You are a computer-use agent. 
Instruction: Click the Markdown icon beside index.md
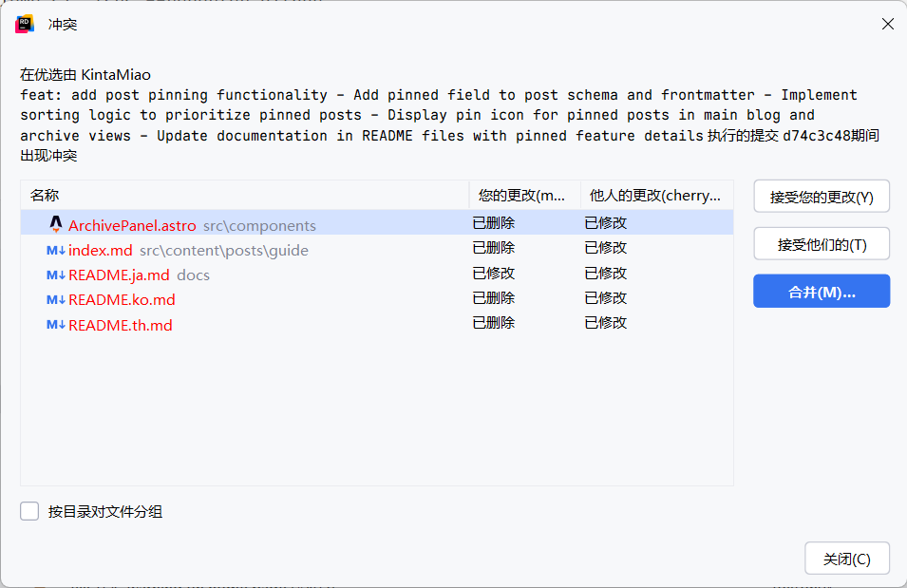(55, 251)
